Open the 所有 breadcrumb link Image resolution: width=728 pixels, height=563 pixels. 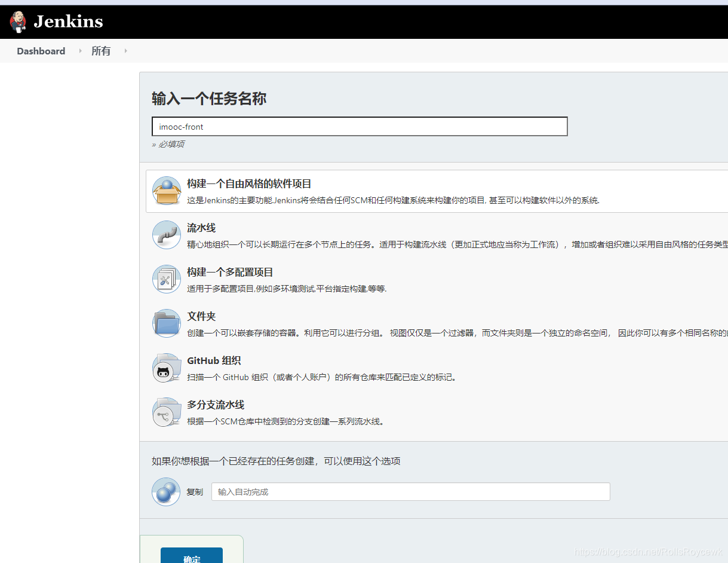101,51
